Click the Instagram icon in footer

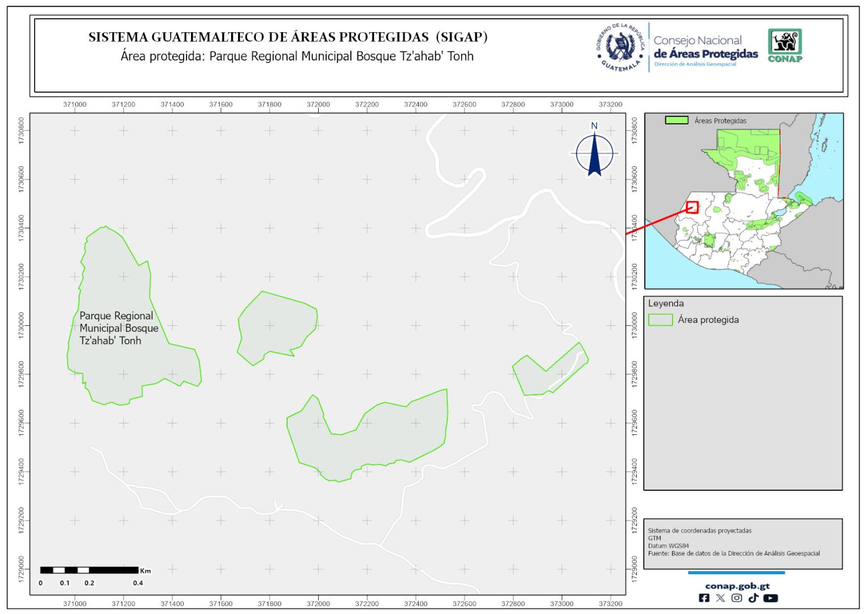736,598
